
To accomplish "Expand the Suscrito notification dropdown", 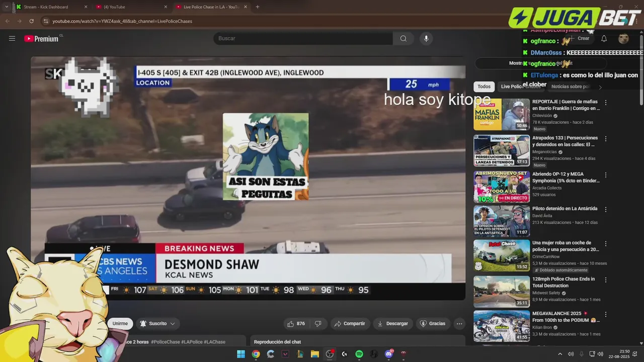I will pos(157,324).
